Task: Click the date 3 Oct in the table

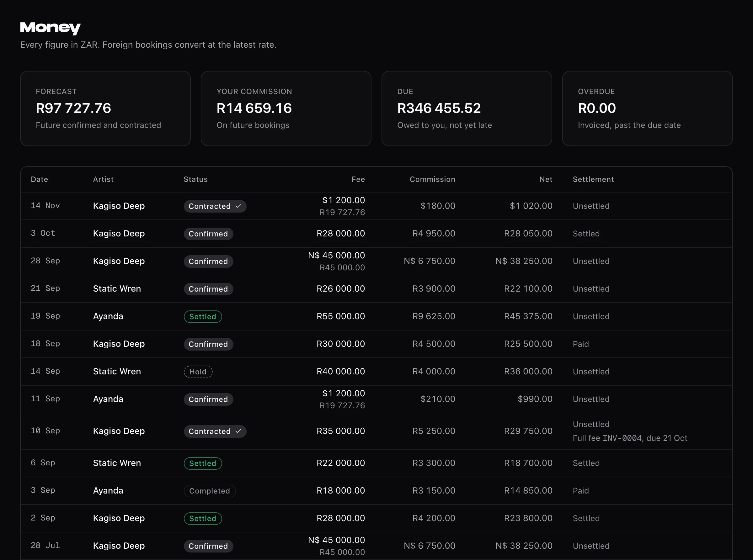Action: click(43, 233)
